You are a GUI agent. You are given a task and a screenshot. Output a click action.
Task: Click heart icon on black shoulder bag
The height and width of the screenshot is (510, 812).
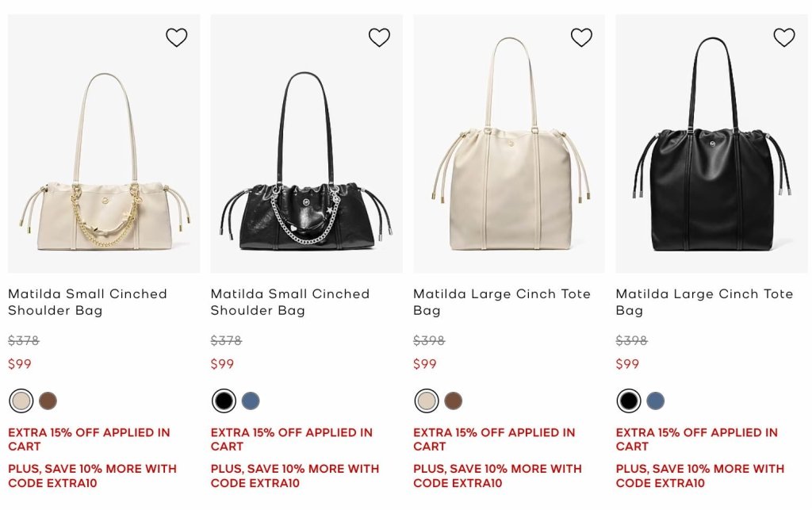pyautogui.click(x=379, y=37)
